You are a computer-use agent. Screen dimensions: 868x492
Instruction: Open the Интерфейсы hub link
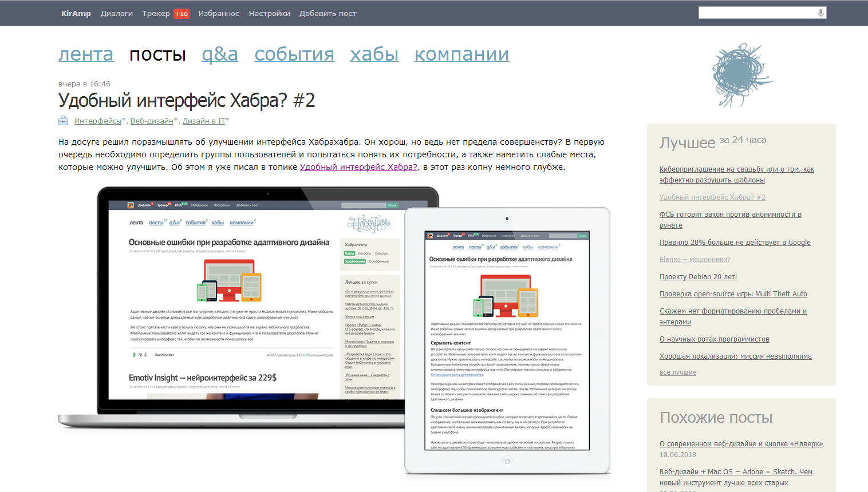click(x=97, y=121)
